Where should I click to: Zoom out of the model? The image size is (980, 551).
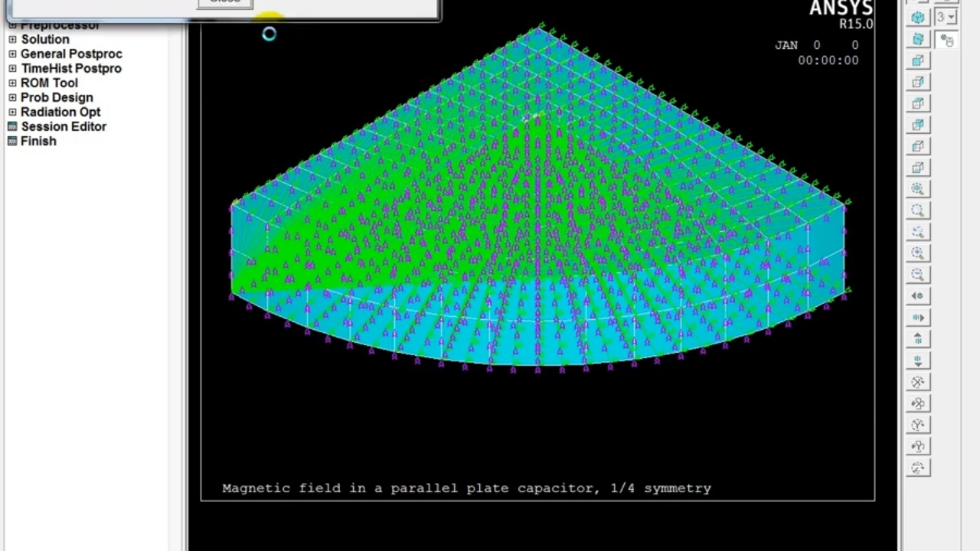917,275
